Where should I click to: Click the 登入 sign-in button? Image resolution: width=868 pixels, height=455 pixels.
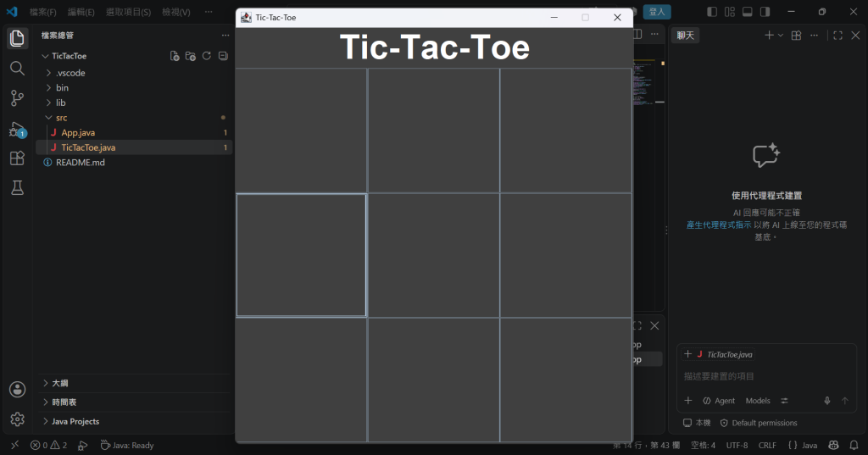[x=657, y=12]
